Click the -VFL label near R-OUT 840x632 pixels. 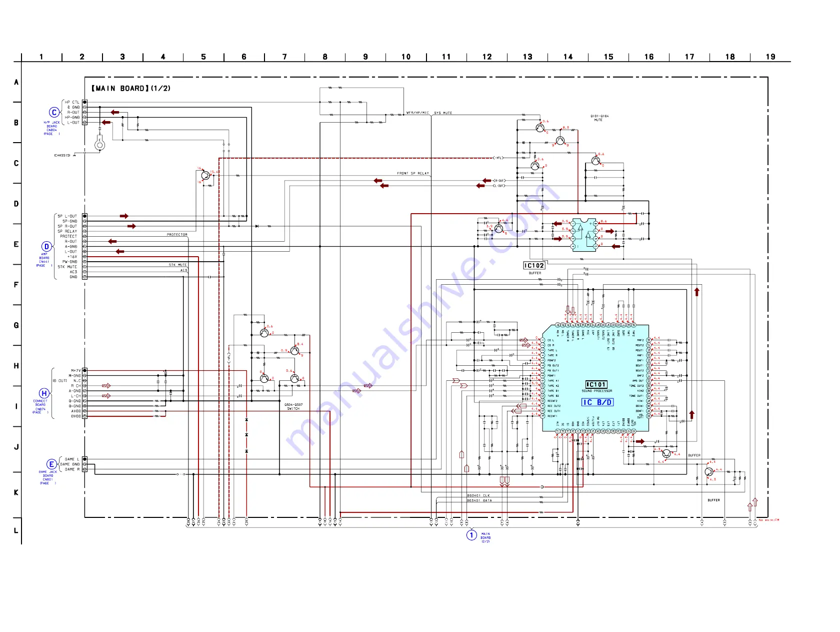(x=498, y=158)
